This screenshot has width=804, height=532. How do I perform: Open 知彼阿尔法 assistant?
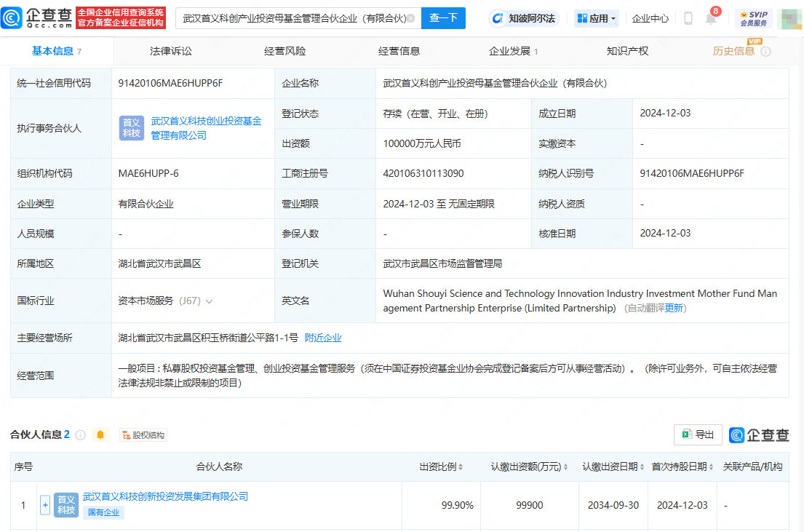(524, 18)
